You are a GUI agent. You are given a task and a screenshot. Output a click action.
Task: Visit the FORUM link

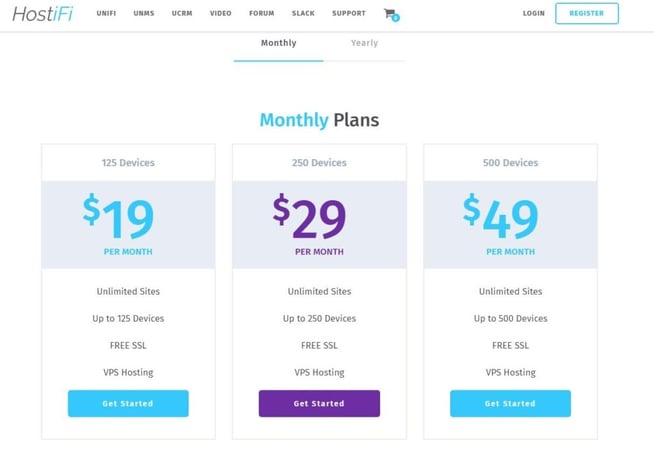(x=261, y=14)
